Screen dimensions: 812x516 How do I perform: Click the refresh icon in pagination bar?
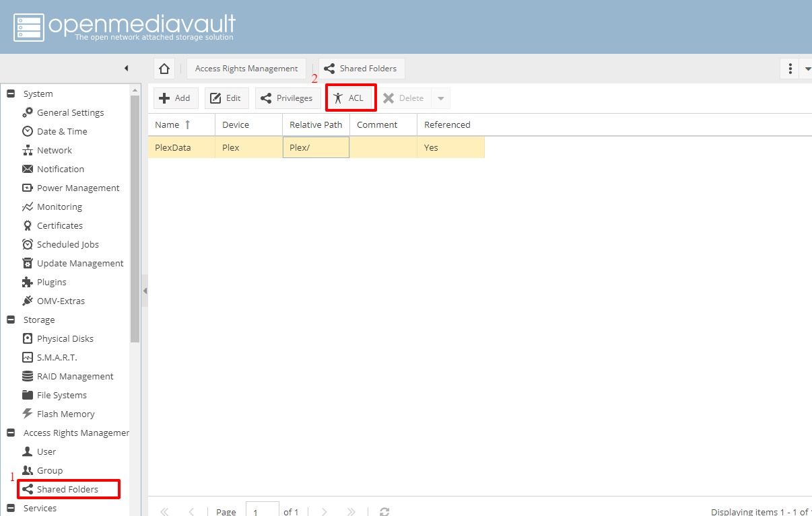(384, 512)
